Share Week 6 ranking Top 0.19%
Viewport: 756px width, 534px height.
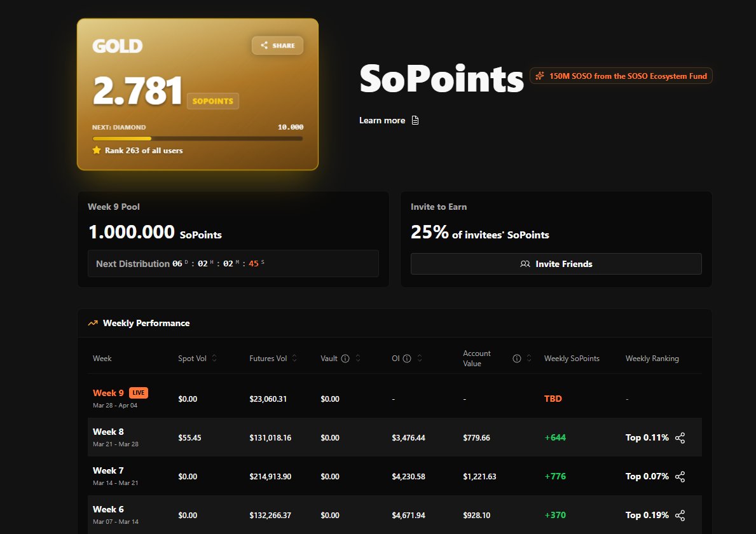click(680, 515)
